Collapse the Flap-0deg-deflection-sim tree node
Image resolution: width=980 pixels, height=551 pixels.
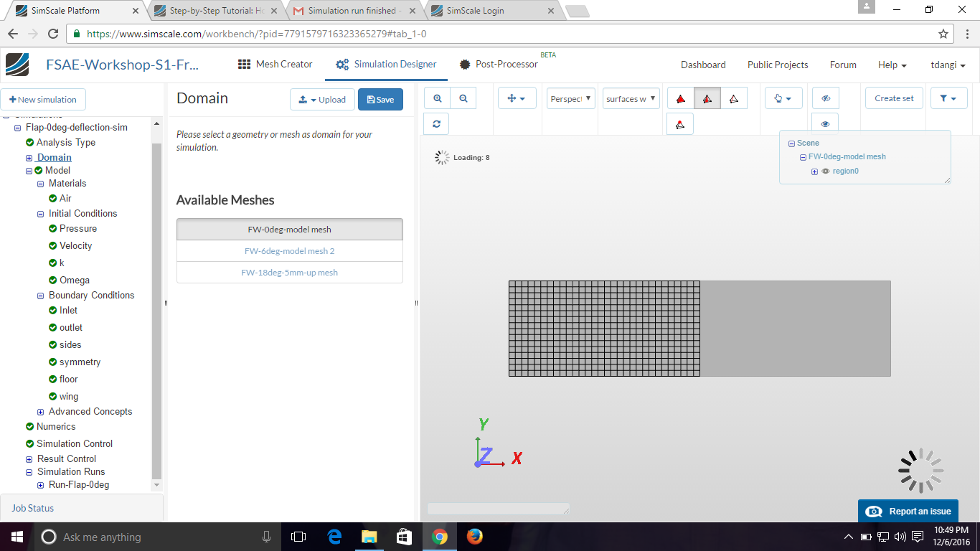pyautogui.click(x=18, y=128)
